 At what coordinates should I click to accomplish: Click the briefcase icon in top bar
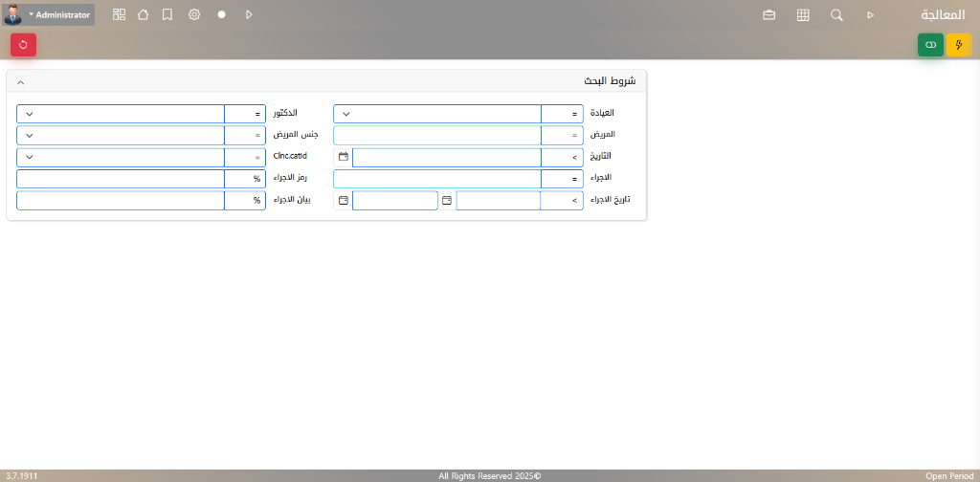768,15
